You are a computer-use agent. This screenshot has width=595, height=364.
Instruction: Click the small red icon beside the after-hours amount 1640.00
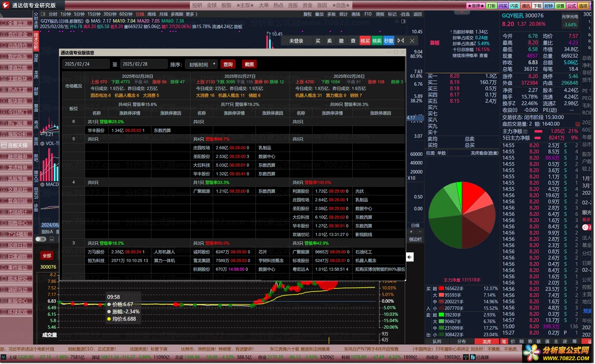coord(577,124)
